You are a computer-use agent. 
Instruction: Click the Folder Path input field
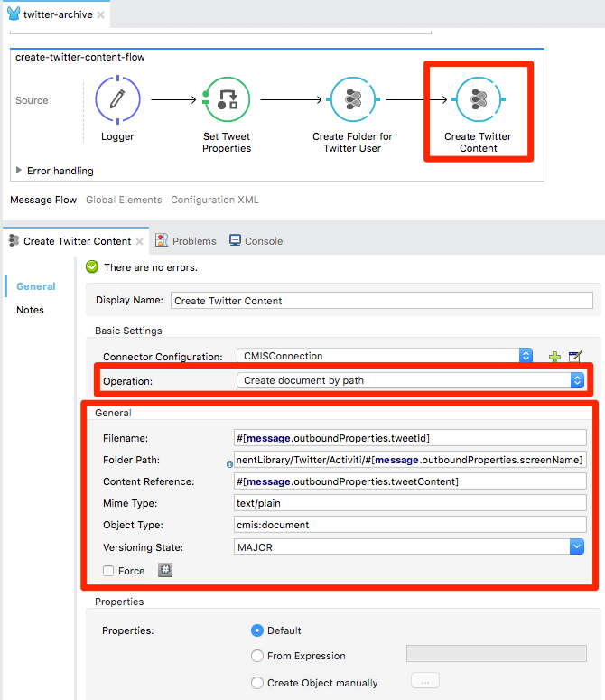(x=410, y=460)
